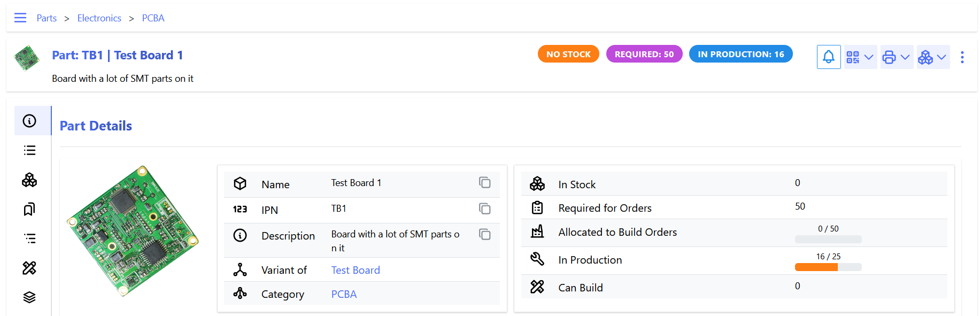The width and height of the screenshot is (980, 316).
Task: Click the large circuit board image
Action: 133,231
